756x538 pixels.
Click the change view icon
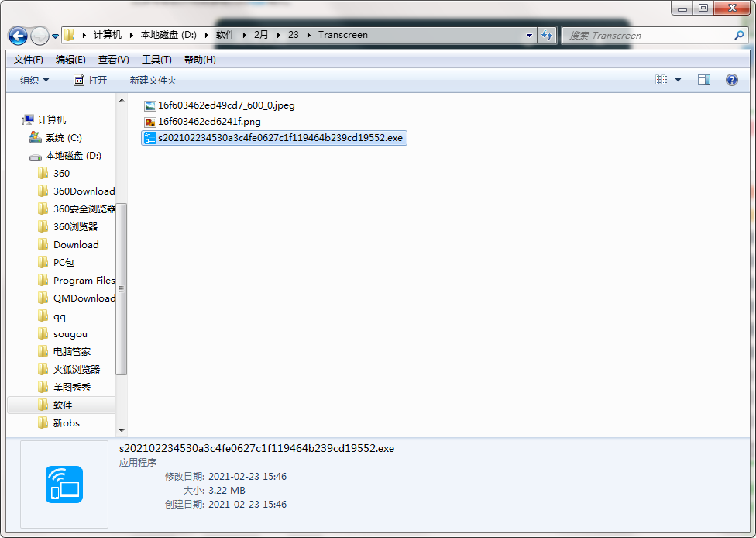click(x=661, y=80)
